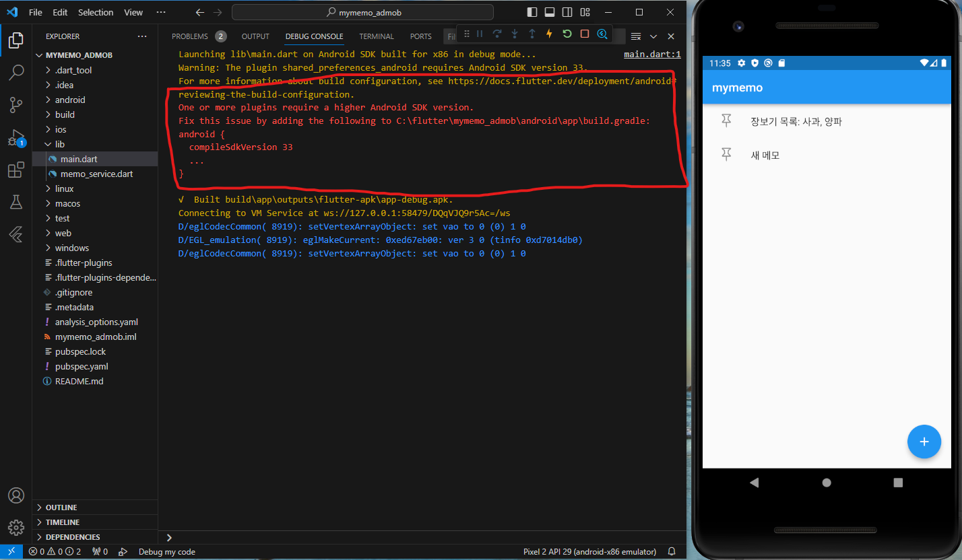Screen dimensions: 962x560
Task: Open forwarded ports status item
Action: tap(100, 552)
